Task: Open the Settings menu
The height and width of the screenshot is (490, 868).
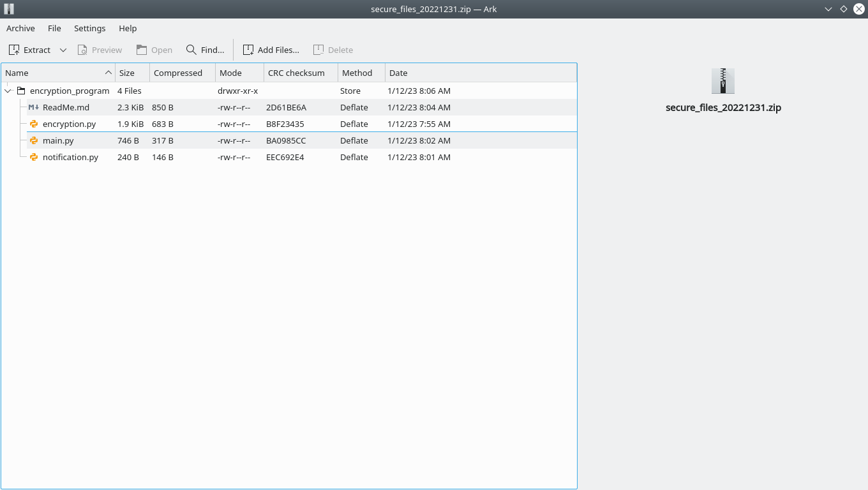Action: (x=89, y=28)
